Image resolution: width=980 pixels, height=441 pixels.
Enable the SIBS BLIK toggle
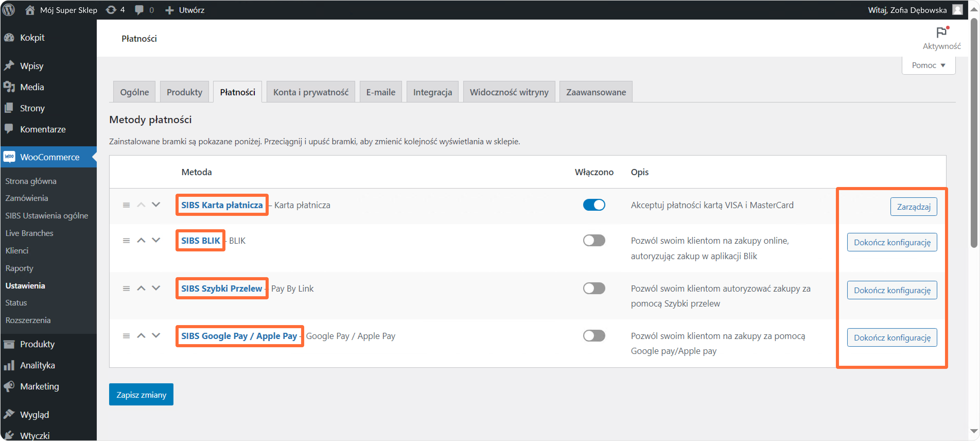pos(594,241)
